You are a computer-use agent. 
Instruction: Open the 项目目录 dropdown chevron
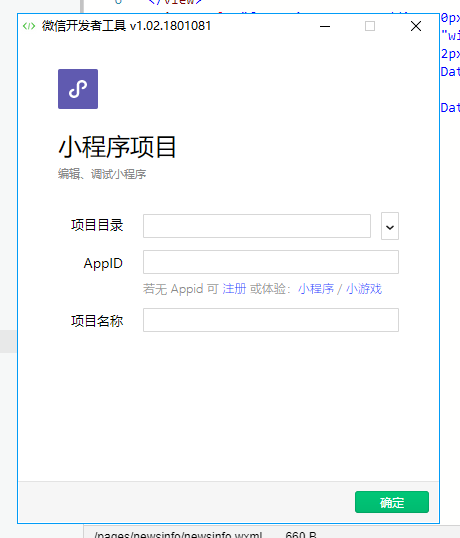(x=390, y=226)
